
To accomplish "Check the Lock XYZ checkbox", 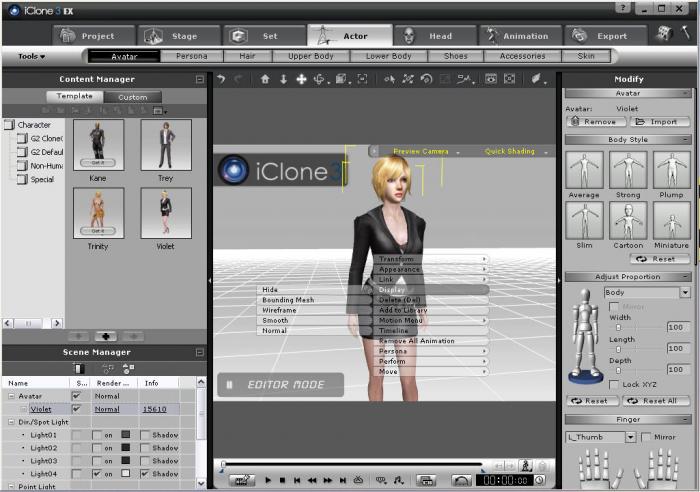I will pyautogui.click(x=614, y=384).
